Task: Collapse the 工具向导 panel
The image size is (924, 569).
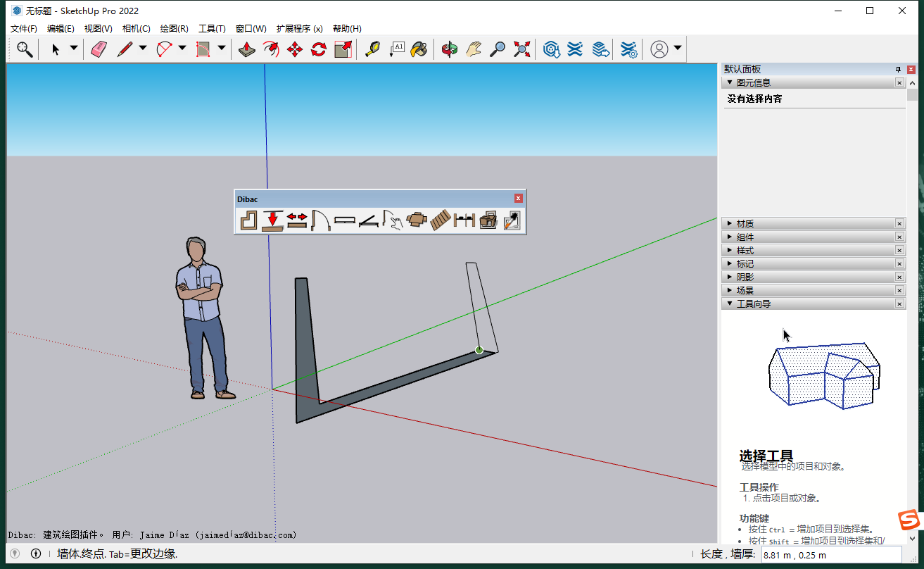Action: pos(730,304)
